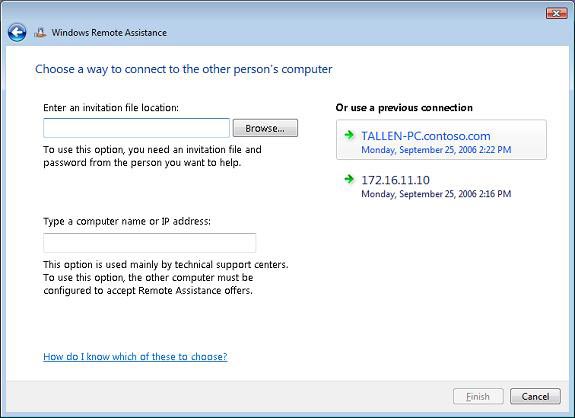Click the Finish button
575x418 pixels.
[x=478, y=396]
